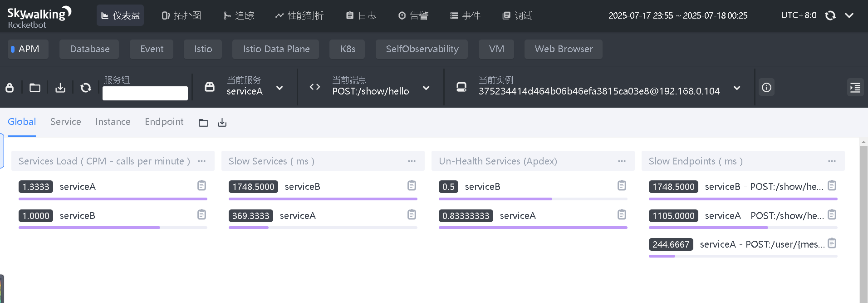The width and height of the screenshot is (868, 303).
Task: Select the Web Browser group
Action: (x=564, y=49)
